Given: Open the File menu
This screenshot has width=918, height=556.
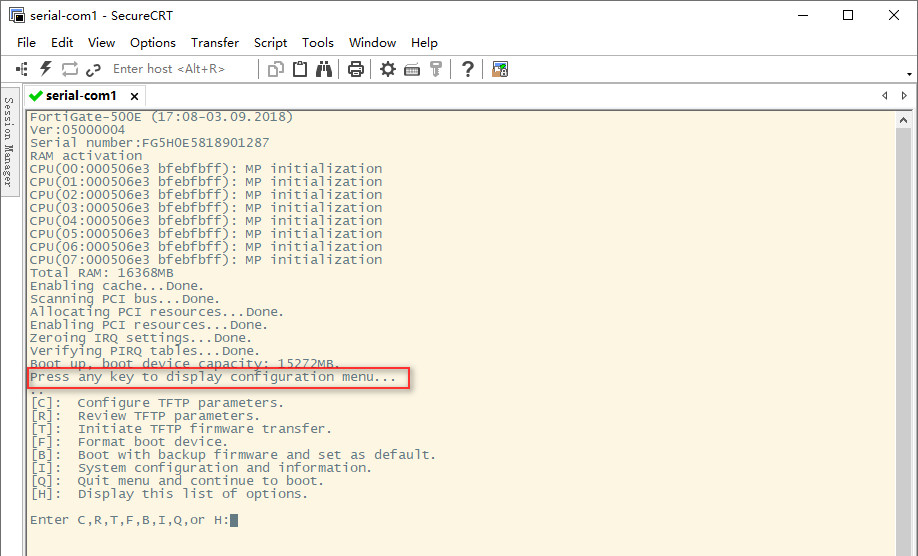Looking at the screenshot, I should (26, 43).
